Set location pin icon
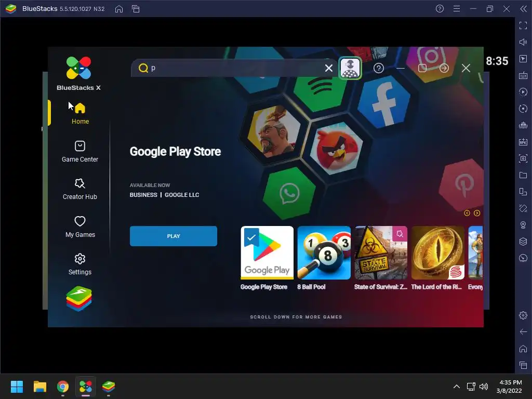 coord(523,225)
